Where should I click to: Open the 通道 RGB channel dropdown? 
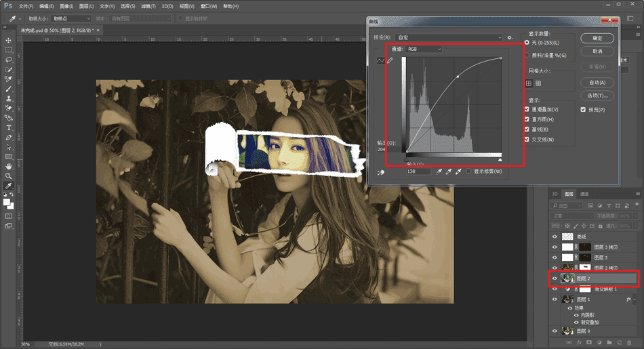(x=424, y=49)
